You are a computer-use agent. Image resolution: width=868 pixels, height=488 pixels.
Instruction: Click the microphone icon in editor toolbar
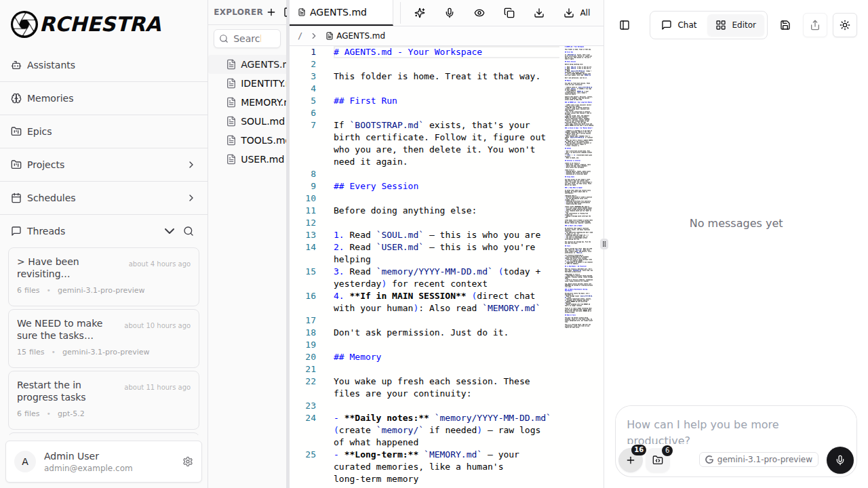point(450,13)
